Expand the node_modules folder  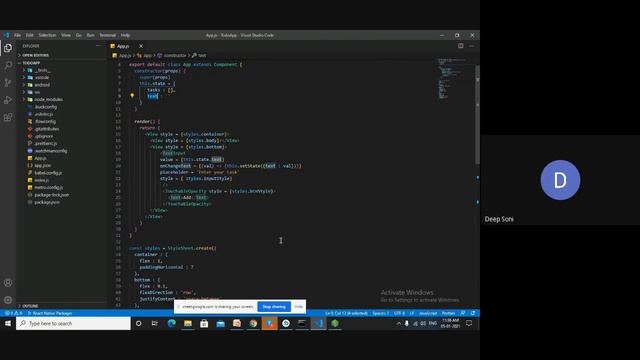(x=49, y=100)
